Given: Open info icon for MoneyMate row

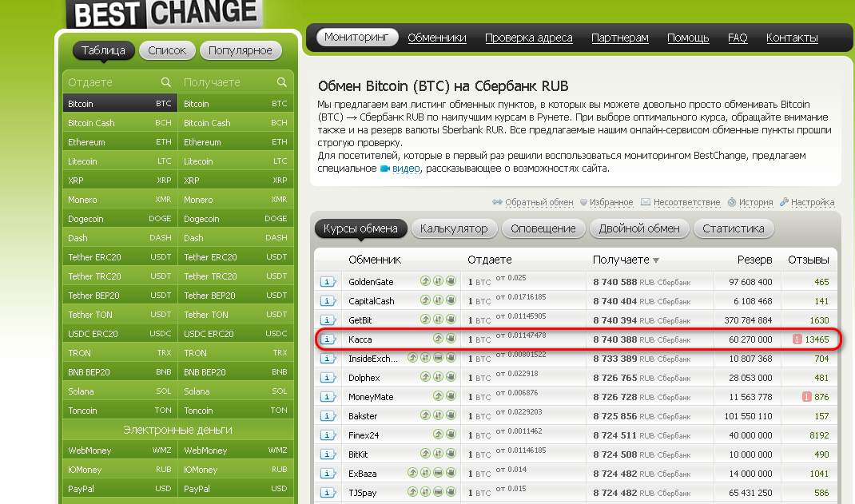Looking at the screenshot, I should (x=327, y=397).
